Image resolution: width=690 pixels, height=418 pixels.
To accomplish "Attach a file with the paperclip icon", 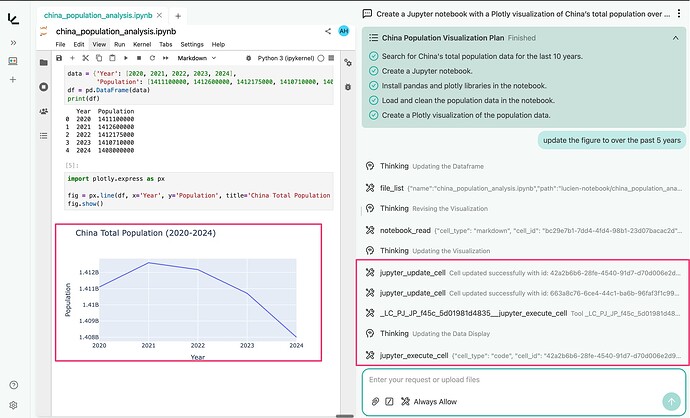I will [x=375, y=401].
